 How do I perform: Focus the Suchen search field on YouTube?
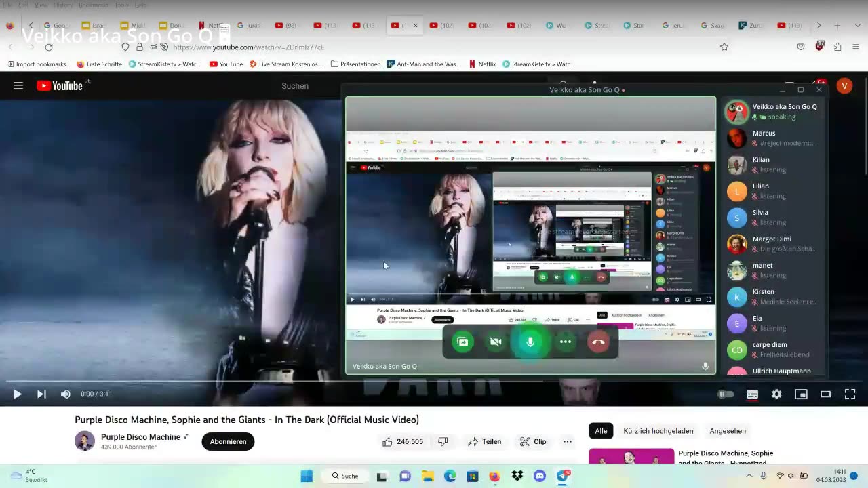pyautogui.click(x=295, y=86)
